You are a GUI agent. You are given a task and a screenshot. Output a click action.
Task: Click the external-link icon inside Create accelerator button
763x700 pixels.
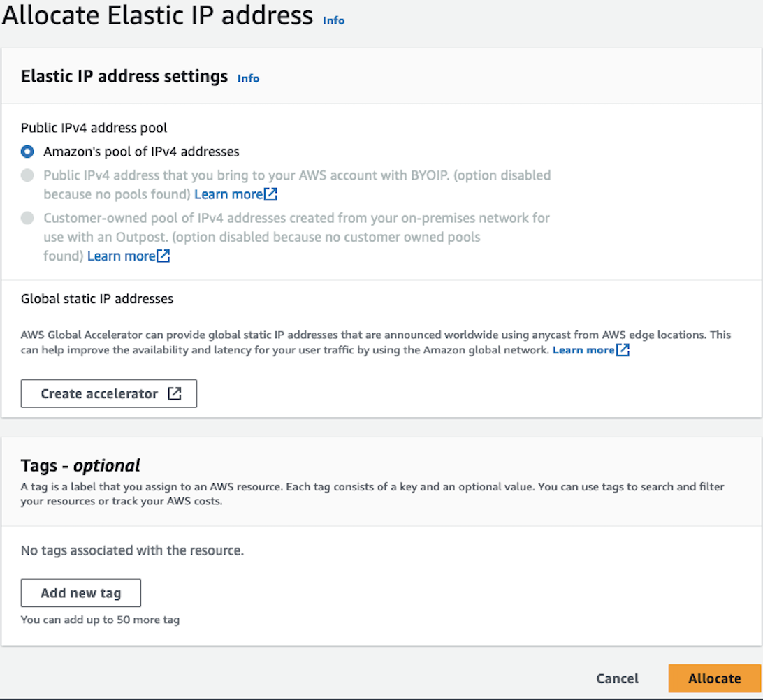175,394
